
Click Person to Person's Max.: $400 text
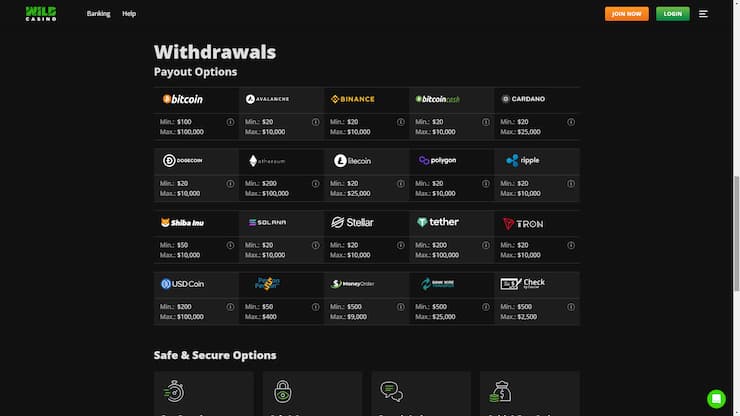pyautogui.click(x=261, y=317)
